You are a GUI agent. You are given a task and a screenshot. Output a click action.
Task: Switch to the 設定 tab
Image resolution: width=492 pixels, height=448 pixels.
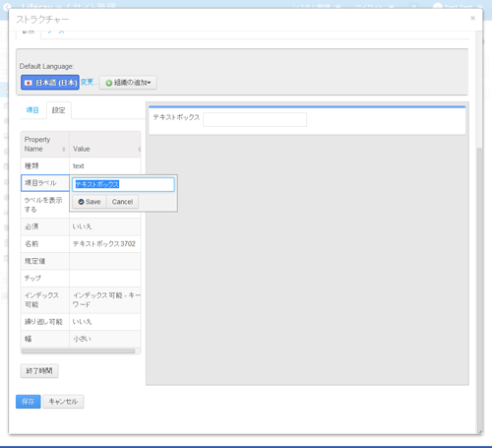click(x=59, y=110)
